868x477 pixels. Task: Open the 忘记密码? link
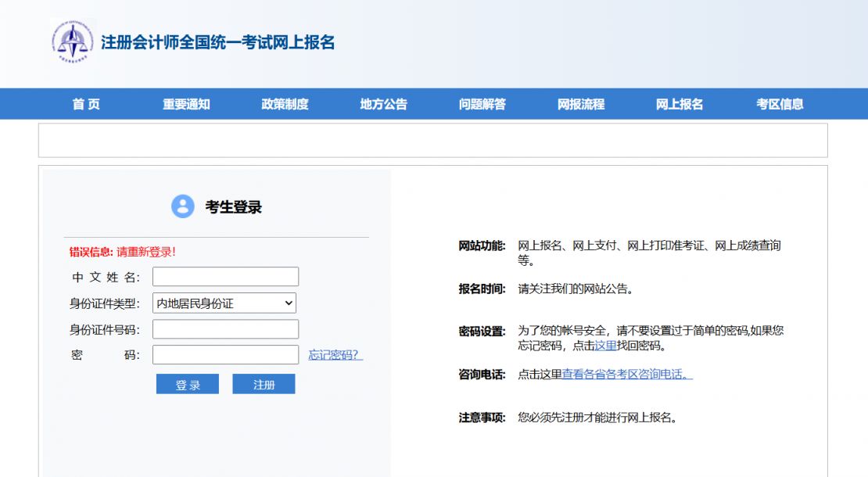point(335,355)
